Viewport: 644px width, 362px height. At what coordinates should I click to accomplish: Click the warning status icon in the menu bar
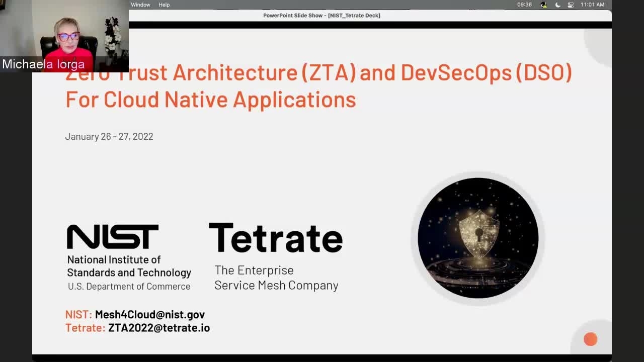coord(544,5)
